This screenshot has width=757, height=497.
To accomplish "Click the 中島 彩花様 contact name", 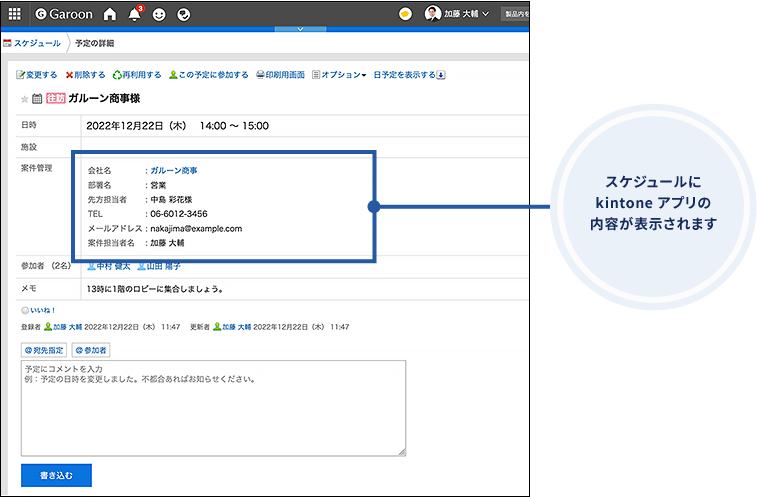I will [x=171, y=199].
